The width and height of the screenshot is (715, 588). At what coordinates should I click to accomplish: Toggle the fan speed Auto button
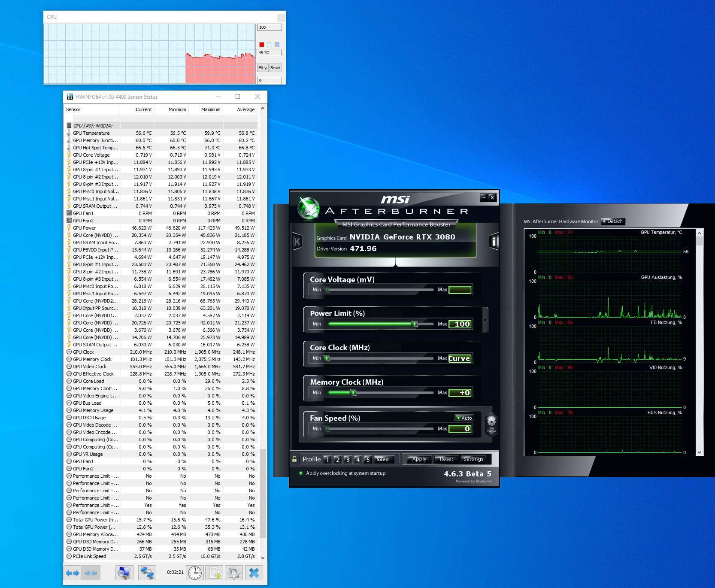click(464, 418)
